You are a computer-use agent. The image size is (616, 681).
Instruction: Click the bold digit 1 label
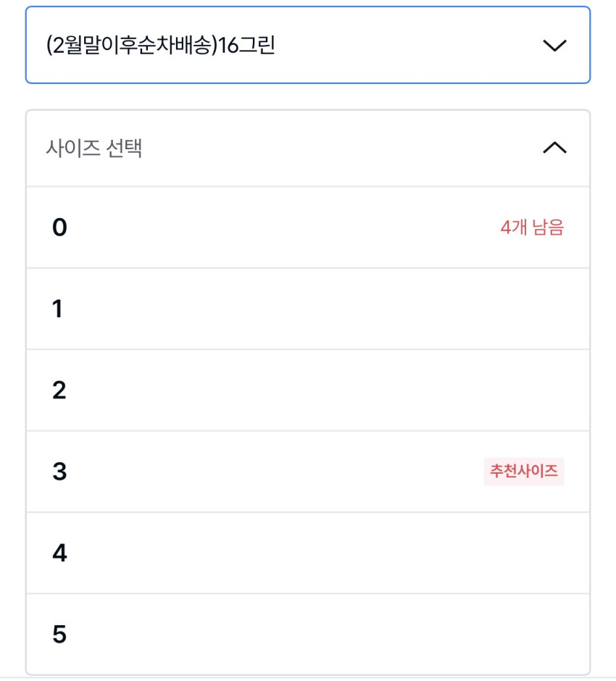(57, 309)
